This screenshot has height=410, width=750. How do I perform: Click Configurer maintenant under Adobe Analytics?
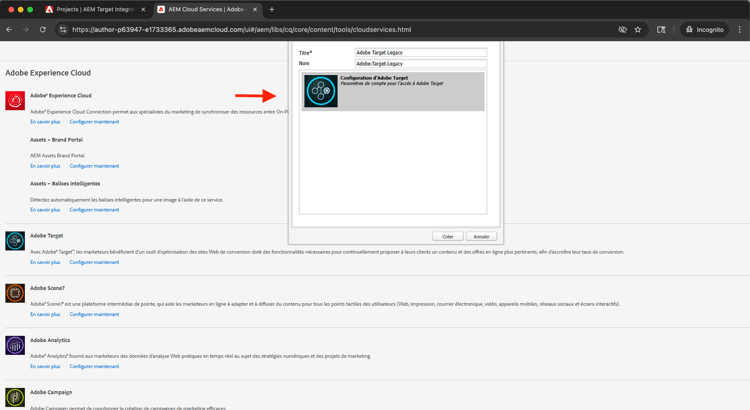94,366
